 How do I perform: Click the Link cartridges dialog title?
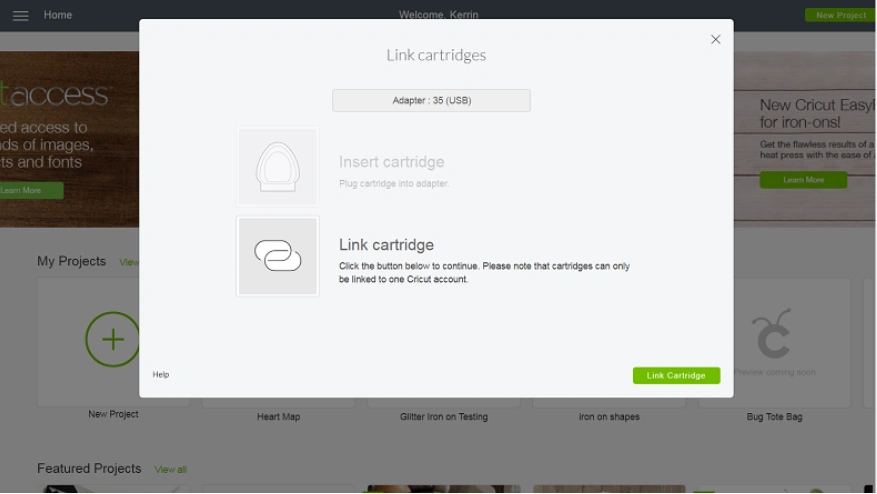coord(436,55)
